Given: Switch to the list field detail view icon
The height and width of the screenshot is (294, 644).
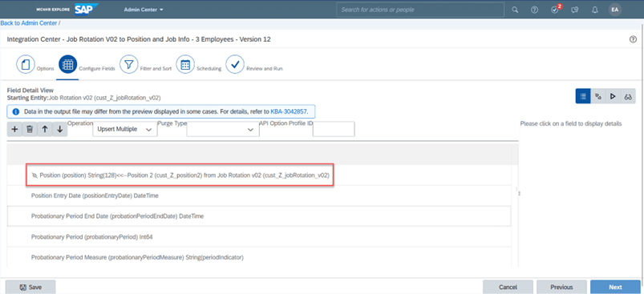Looking at the screenshot, I should (x=583, y=96).
